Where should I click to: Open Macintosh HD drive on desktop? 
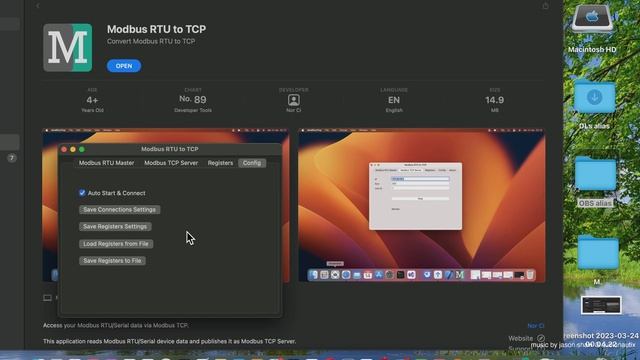point(592,20)
